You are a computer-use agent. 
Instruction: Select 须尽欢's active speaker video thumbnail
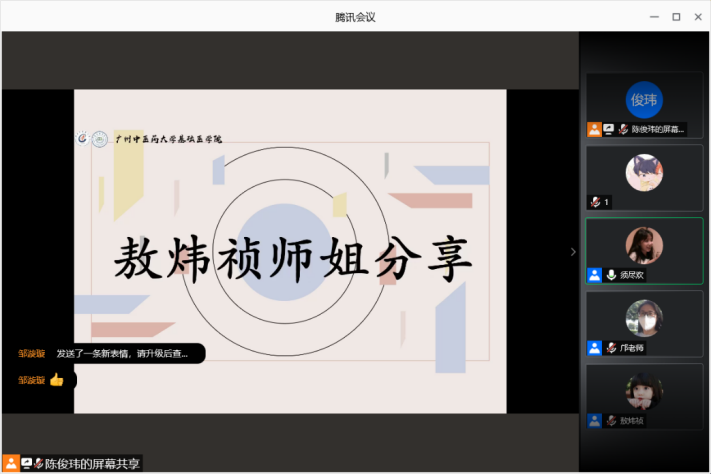coord(644,245)
